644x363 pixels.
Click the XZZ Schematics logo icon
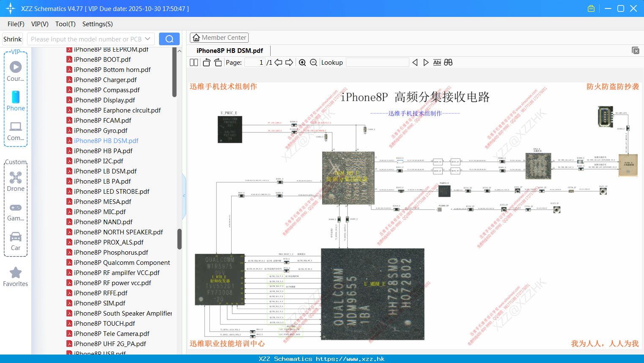(x=11, y=8)
